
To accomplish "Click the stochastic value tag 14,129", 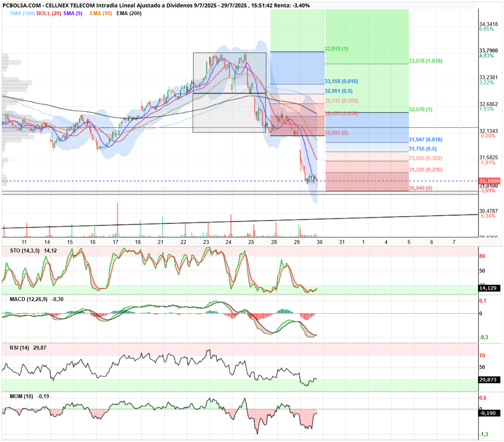I will (489, 288).
